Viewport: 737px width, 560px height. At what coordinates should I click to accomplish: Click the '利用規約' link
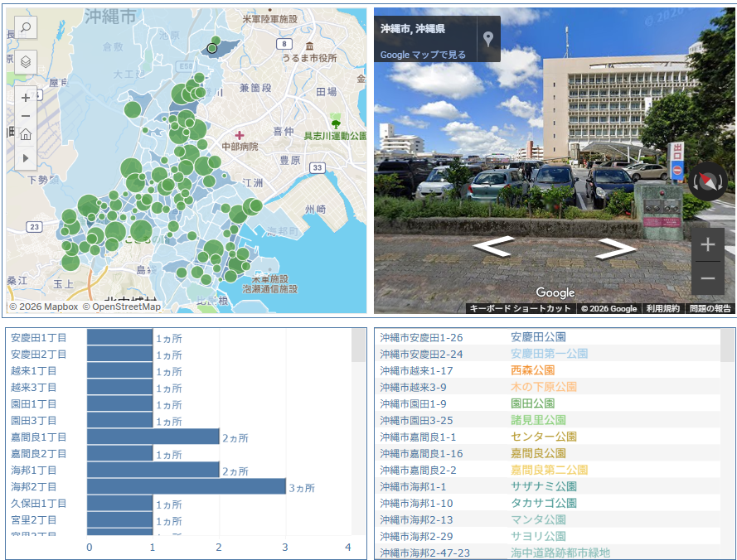pos(662,308)
